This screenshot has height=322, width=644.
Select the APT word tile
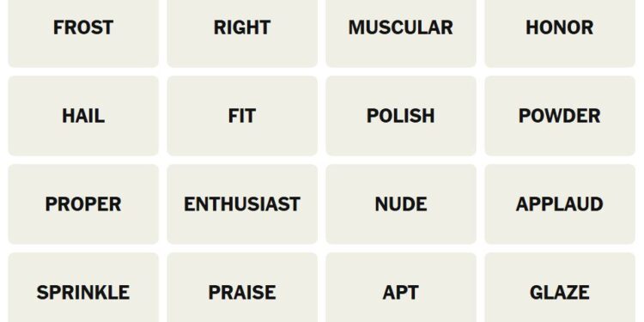click(401, 288)
